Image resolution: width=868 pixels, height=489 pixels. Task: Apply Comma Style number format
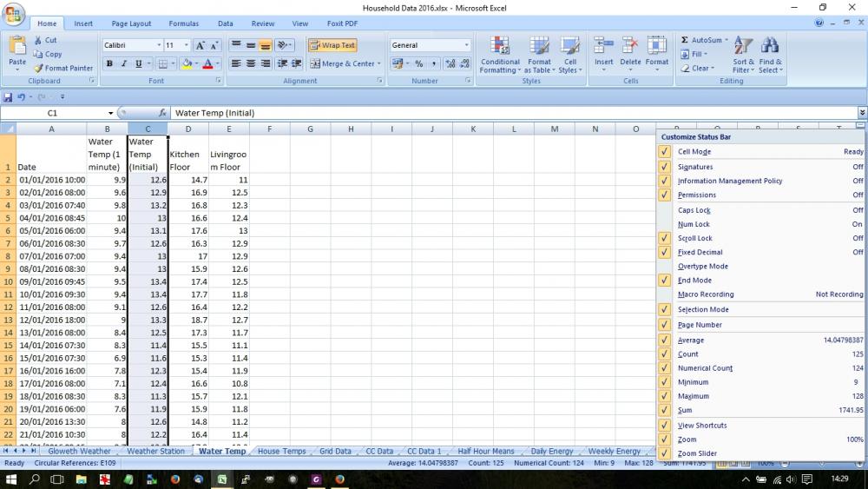click(x=433, y=63)
